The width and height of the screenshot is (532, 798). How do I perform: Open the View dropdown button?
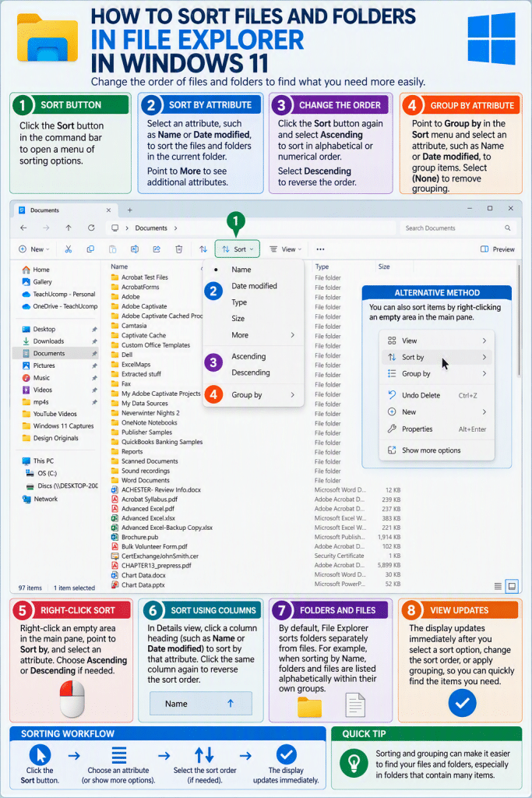pos(285,249)
